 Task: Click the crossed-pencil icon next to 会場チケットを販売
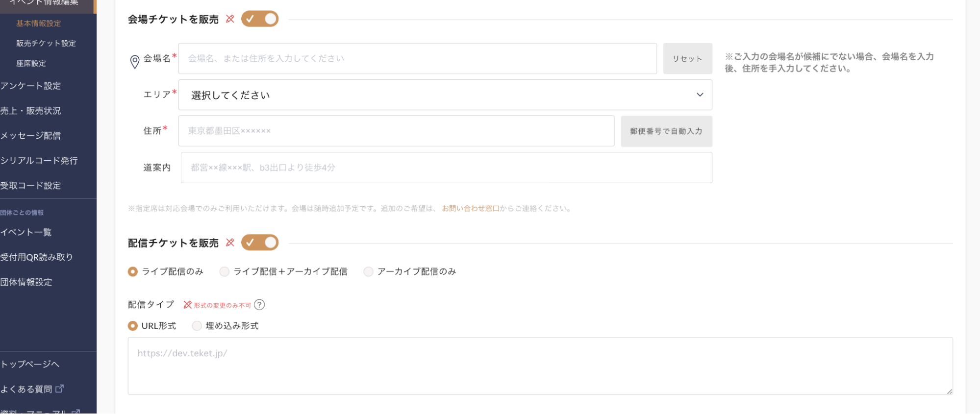[230, 19]
